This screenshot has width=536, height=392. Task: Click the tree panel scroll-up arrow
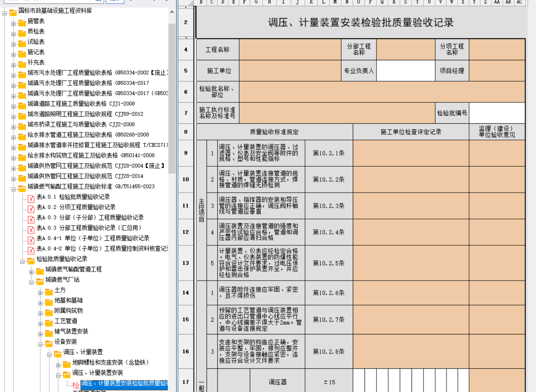coord(172,12)
